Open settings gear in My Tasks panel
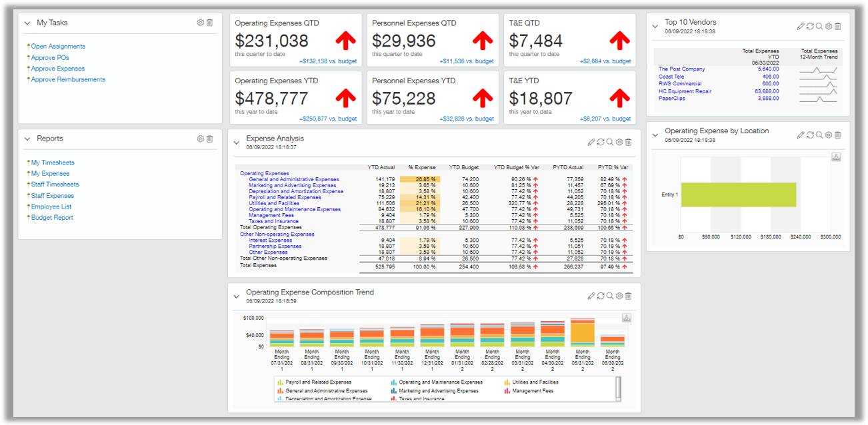Viewport: 868px width, 425px height. (201, 23)
